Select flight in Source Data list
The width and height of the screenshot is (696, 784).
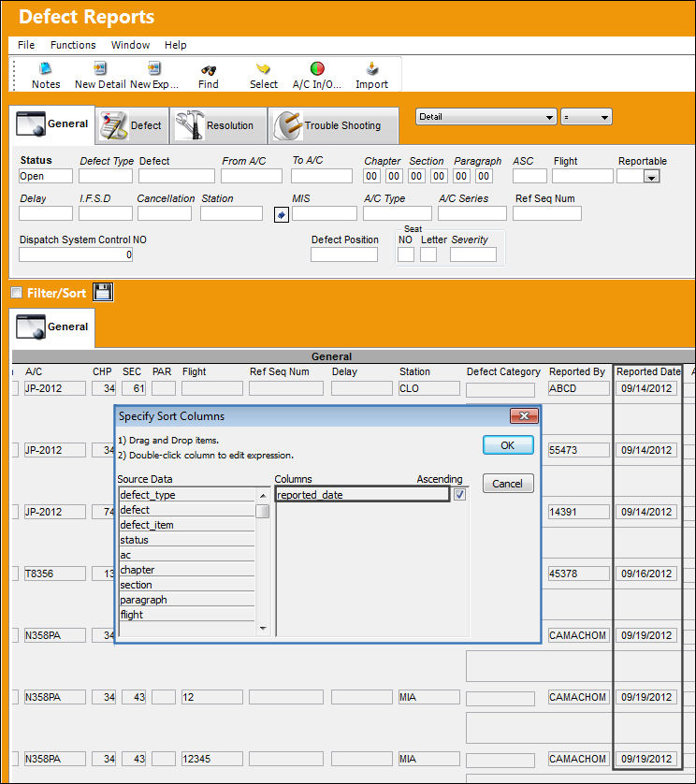(x=187, y=615)
